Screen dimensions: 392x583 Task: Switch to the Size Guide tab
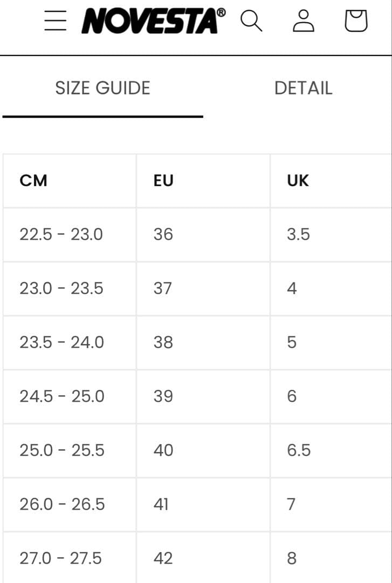pyautogui.click(x=102, y=88)
